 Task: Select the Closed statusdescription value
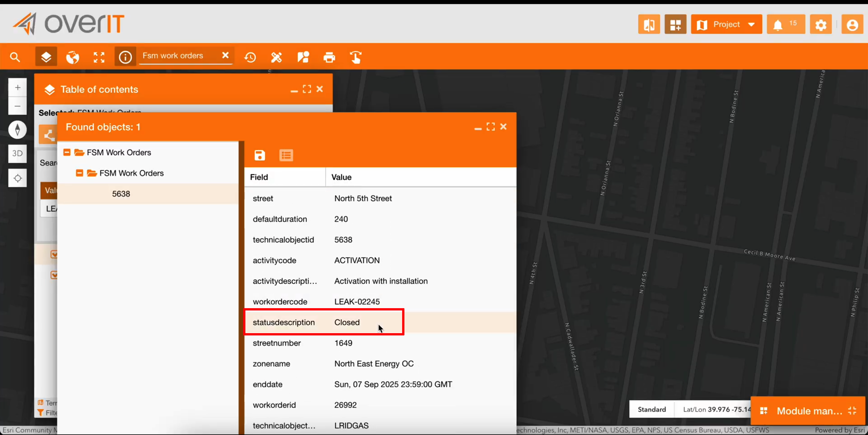click(x=347, y=323)
